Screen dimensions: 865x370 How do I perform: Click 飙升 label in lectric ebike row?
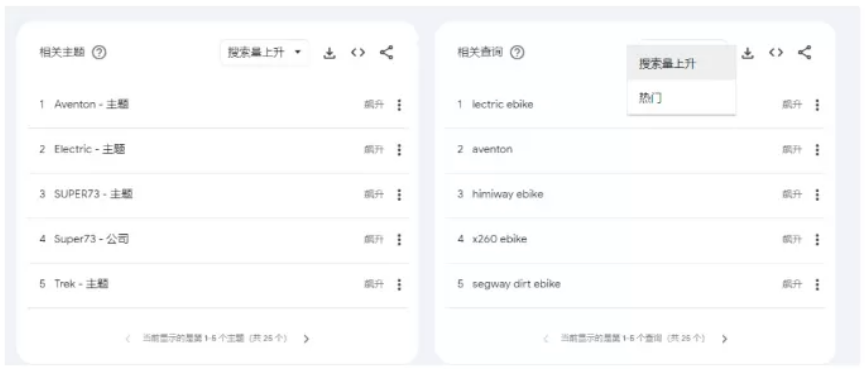pos(792,105)
